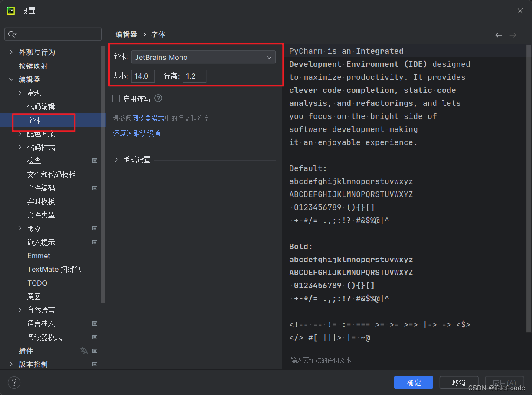Click the project-level icon beside 阅读器模式
The image size is (532, 395).
[x=95, y=337]
